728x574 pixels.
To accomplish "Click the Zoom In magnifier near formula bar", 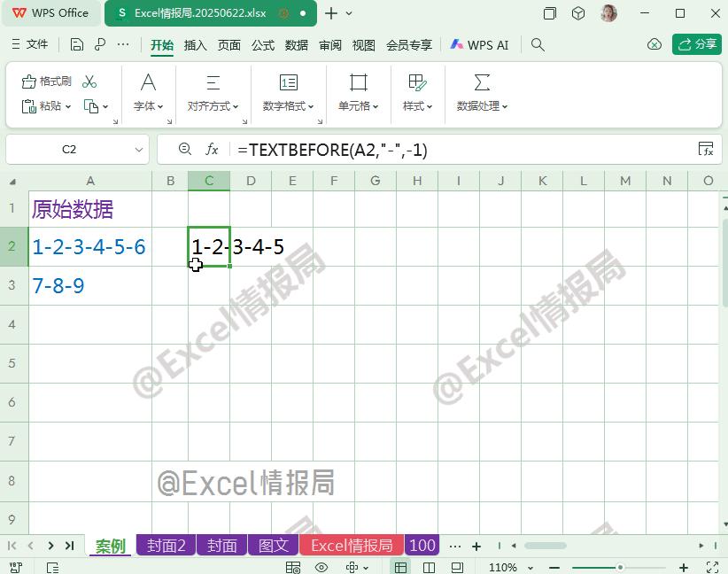I will pyautogui.click(x=184, y=150).
